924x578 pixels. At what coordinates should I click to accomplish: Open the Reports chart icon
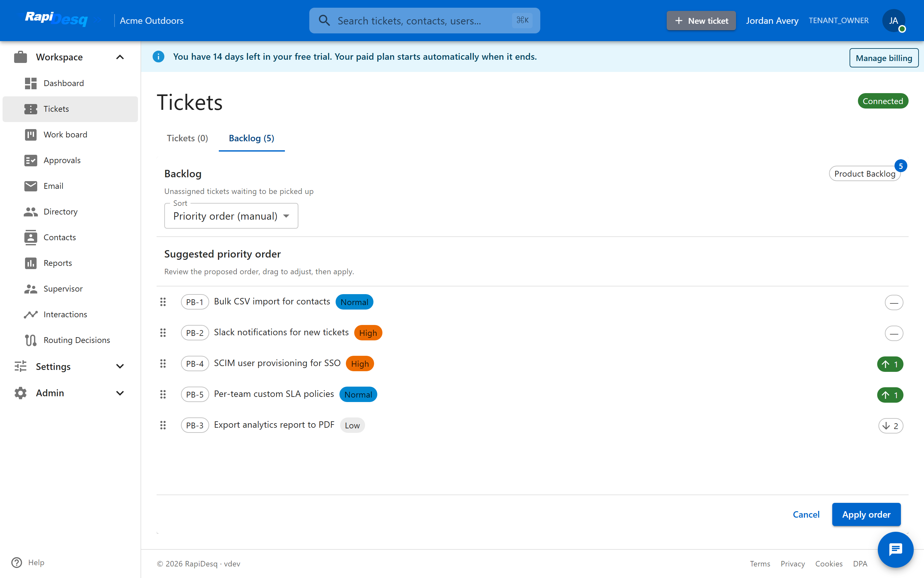click(x=30, y=263)
